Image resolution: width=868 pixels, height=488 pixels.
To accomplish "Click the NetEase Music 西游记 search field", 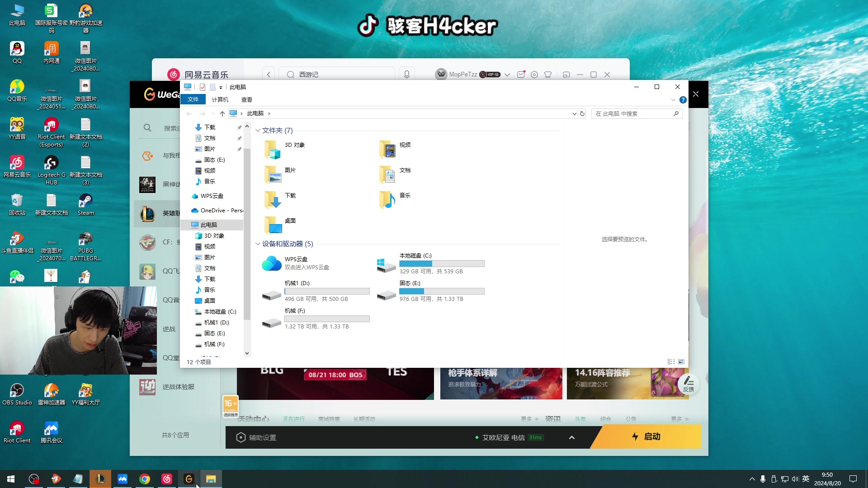I will [337, 75].
